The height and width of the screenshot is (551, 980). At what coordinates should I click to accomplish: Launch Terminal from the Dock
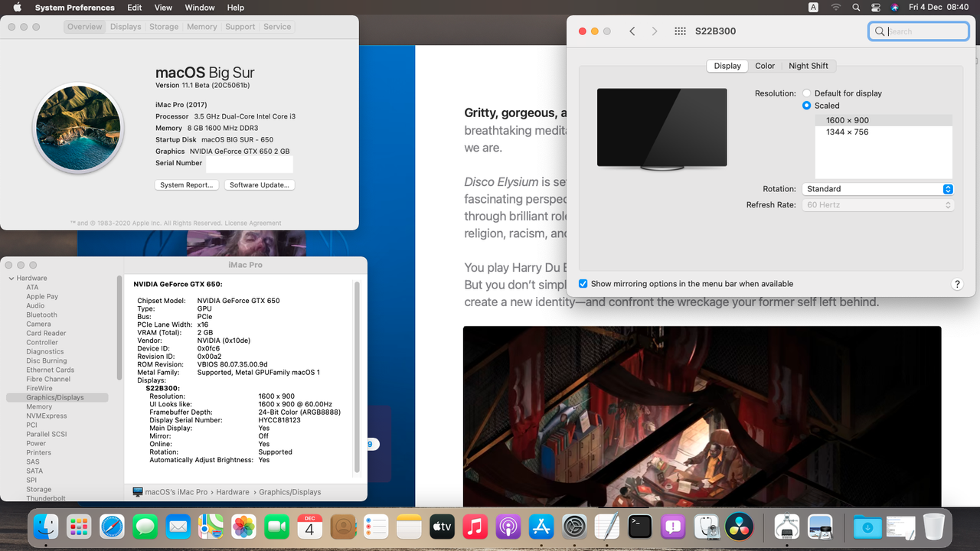[640, 527]
